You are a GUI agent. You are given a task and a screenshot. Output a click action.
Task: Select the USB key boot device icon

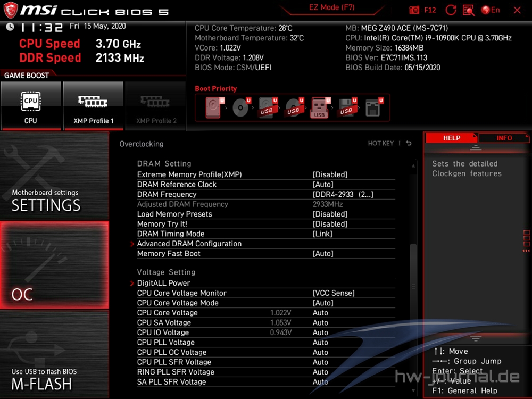pyautogui.click(x=320, y=108)
